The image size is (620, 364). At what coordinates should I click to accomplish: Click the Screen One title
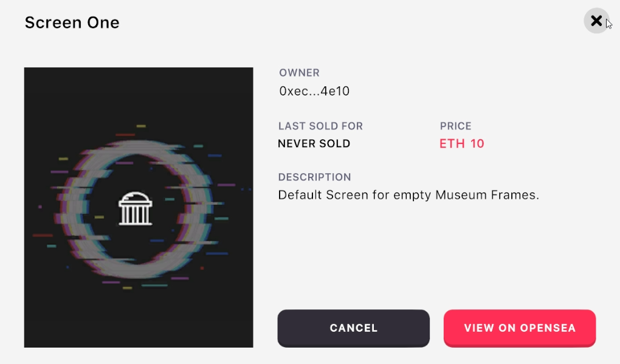(72, 23)
